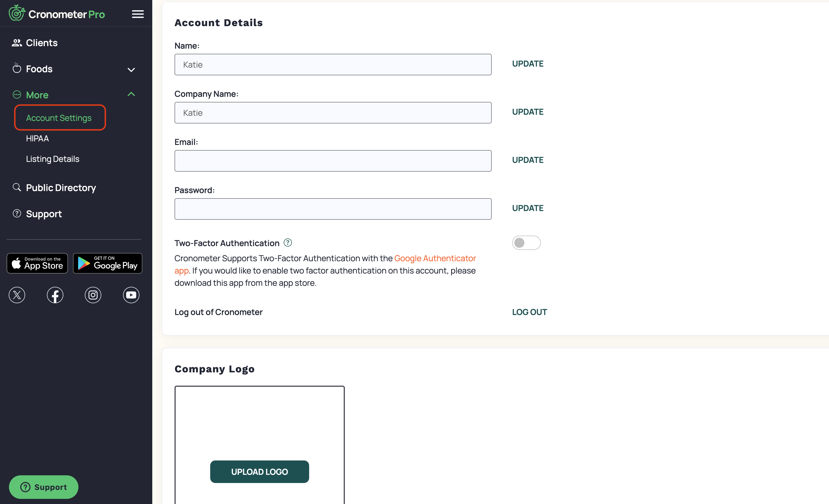Viewport: 829px width, 504px height.
Task: Click the Download on the App Store badge
Action: pos(37,263)
